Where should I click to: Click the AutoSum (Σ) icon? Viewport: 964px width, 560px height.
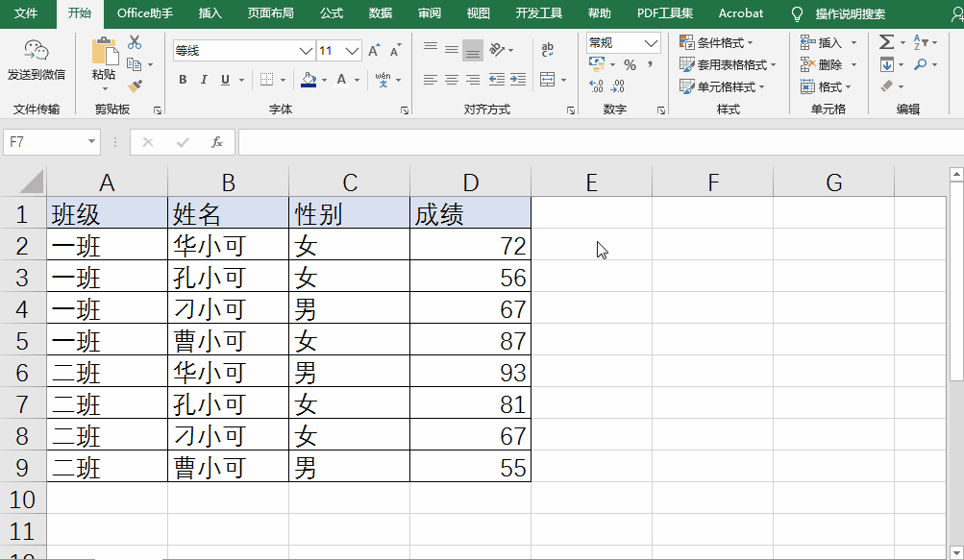[x=886, y=42]
